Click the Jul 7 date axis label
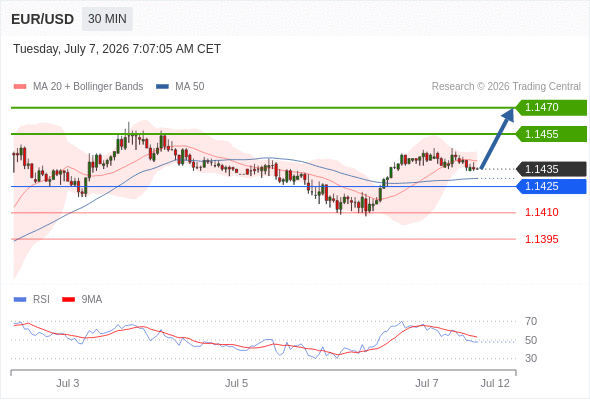This screenshot has height=400, width=590. point(427,383)
